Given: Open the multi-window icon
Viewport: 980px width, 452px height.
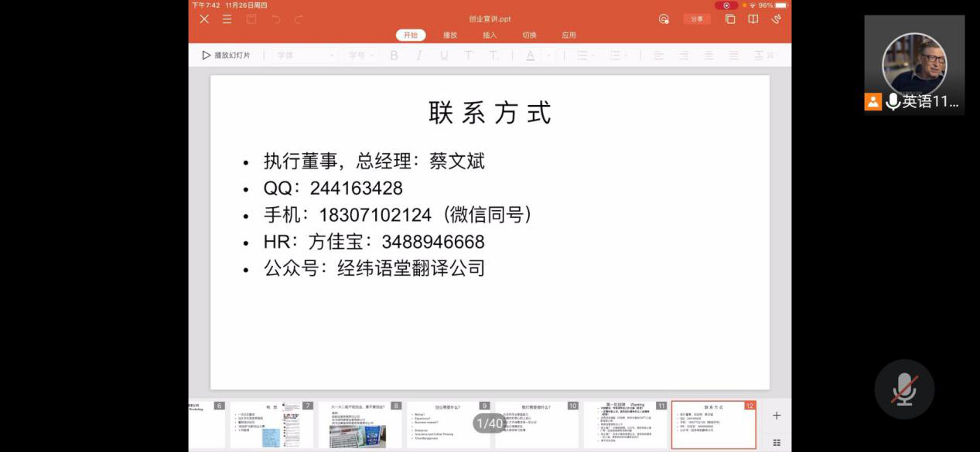Looking at the screenshot, I should 730,19.
